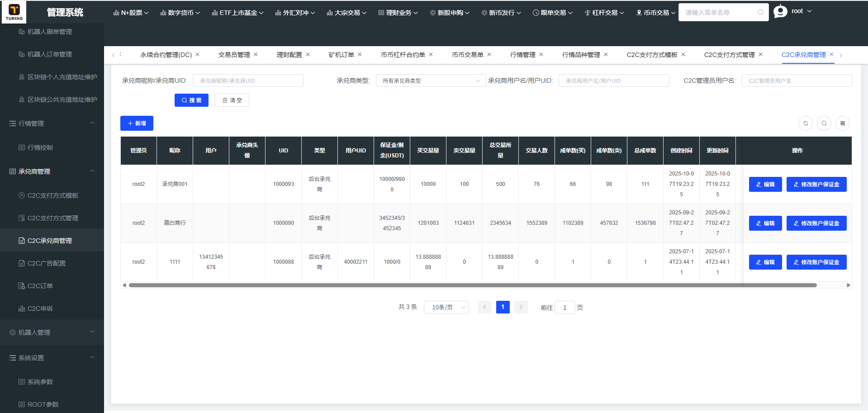Click the root user avatar icon
The width and height of the screenshot is (868, 413).
(780, 11)
